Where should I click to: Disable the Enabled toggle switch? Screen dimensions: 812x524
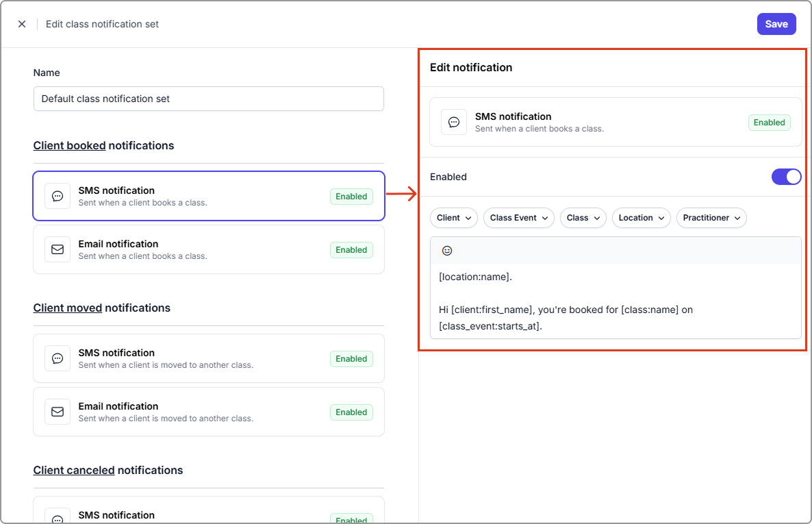click(786, 177)
